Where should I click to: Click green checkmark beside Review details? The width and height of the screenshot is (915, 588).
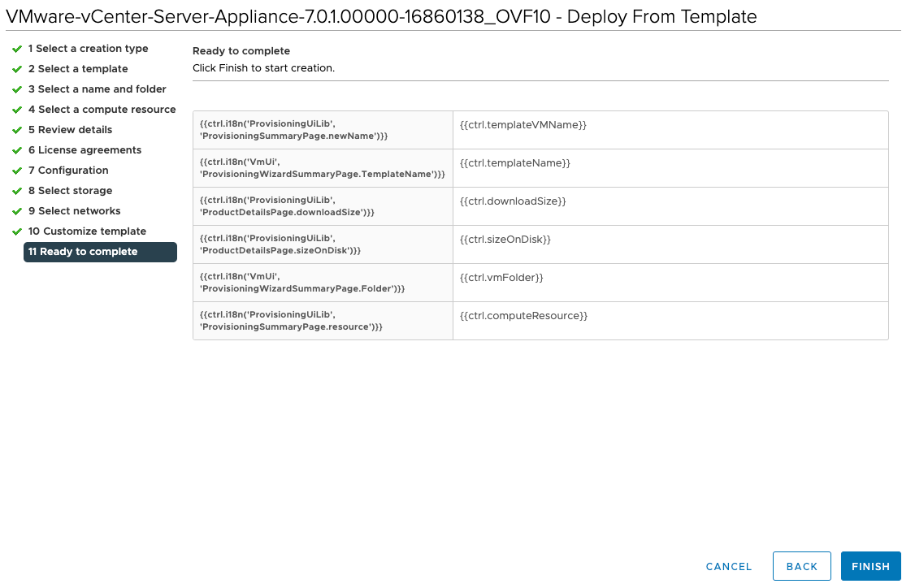point(17,130)
